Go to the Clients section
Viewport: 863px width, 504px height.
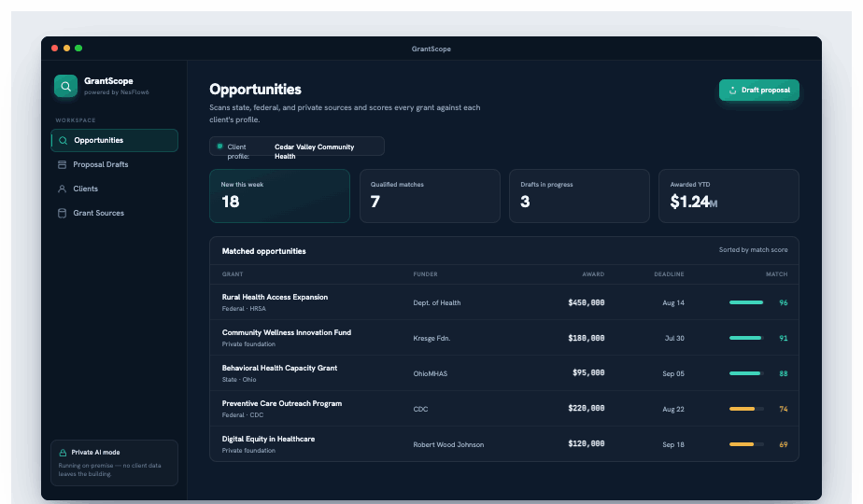tap(115, 189)
